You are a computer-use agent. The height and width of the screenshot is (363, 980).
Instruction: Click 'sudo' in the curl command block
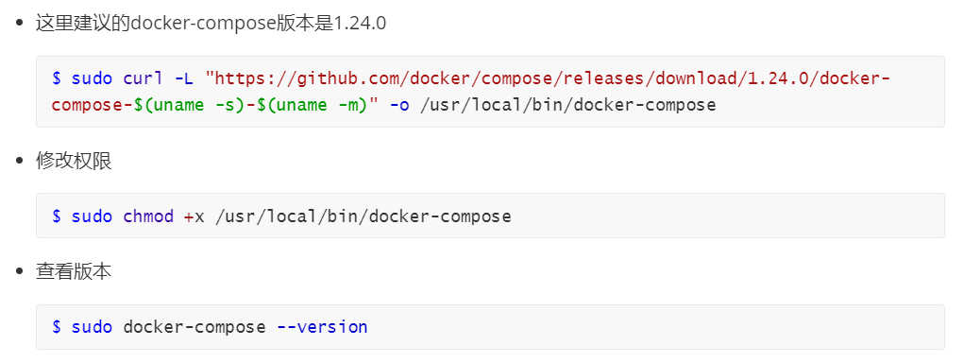coord(92,78)
